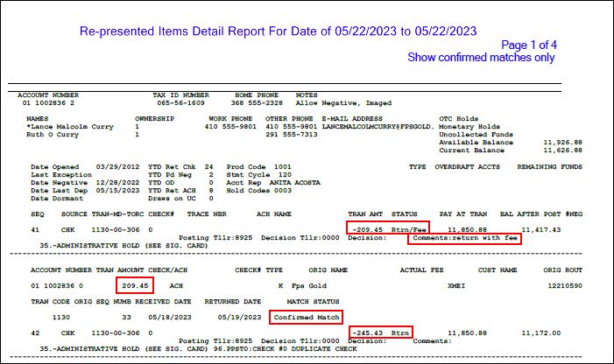Click the Uncollected Funds label

476,135
